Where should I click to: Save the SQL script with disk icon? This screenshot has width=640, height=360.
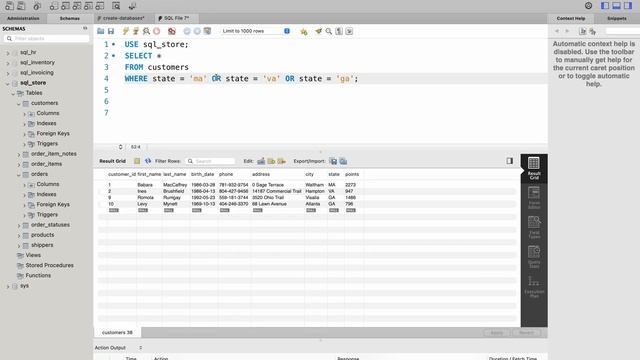pos(111,31)
